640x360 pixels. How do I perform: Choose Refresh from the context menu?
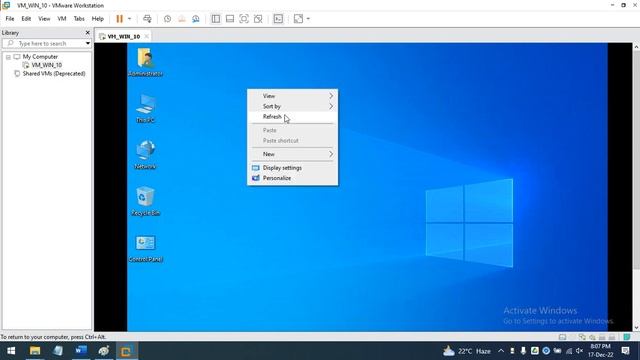[292, 117]
